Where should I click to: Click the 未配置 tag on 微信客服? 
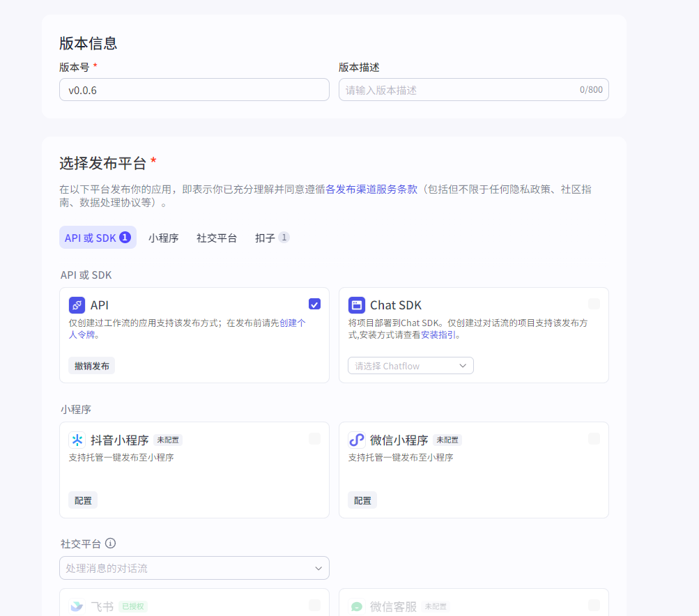[x=436, y=606]
